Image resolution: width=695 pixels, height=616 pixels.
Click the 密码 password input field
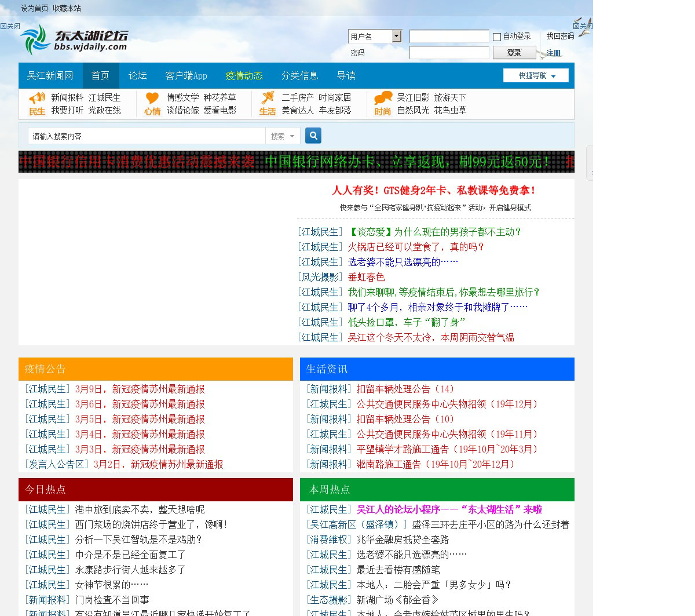click(449, 53)
